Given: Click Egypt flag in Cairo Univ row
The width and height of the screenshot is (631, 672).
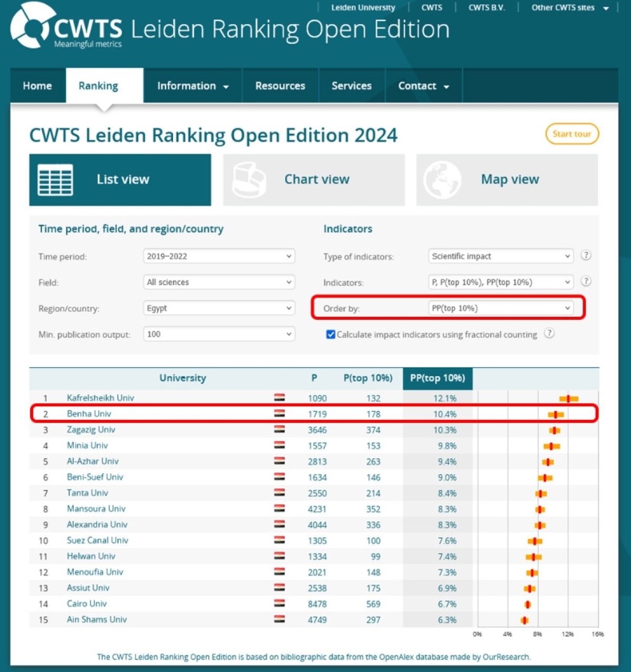Looking at the screenshot, I should click(x=280, y=603).
